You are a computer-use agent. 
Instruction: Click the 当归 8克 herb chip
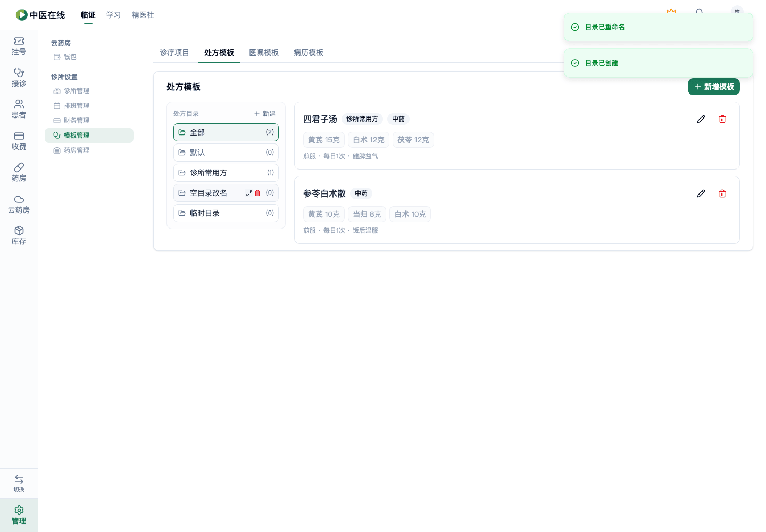(x=367, y=214)
